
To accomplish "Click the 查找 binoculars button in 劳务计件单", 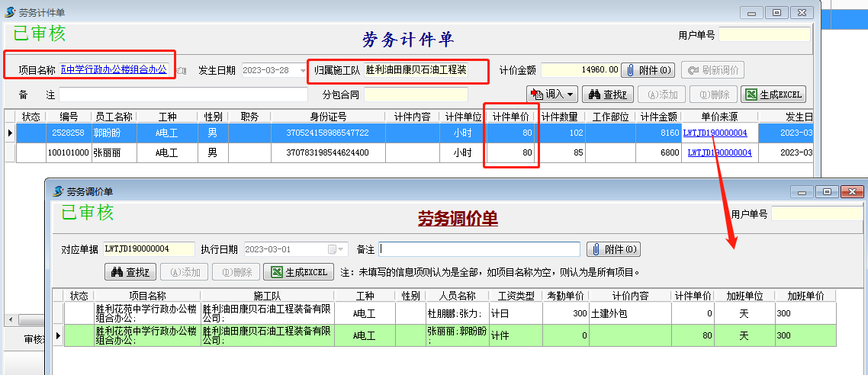I will click(x=608, y=95).
